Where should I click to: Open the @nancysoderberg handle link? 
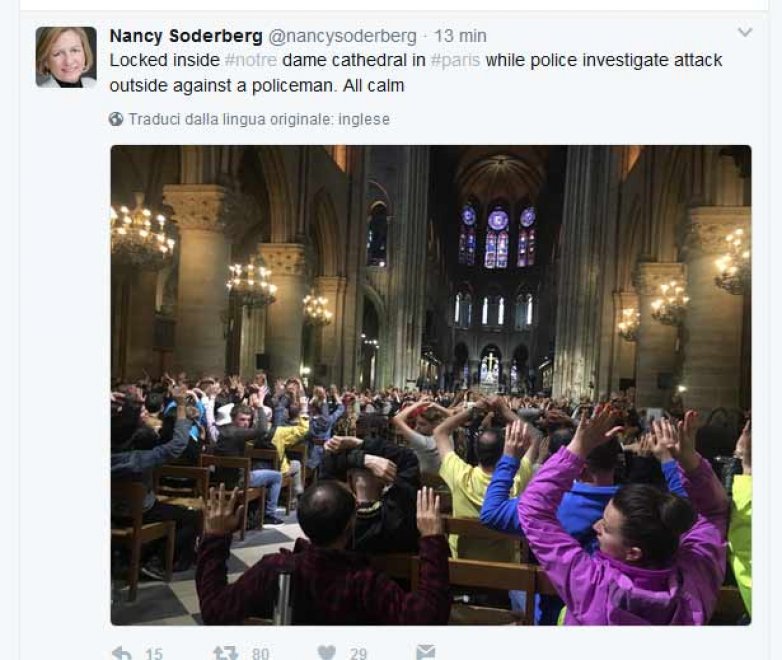[x=342, y=36]
